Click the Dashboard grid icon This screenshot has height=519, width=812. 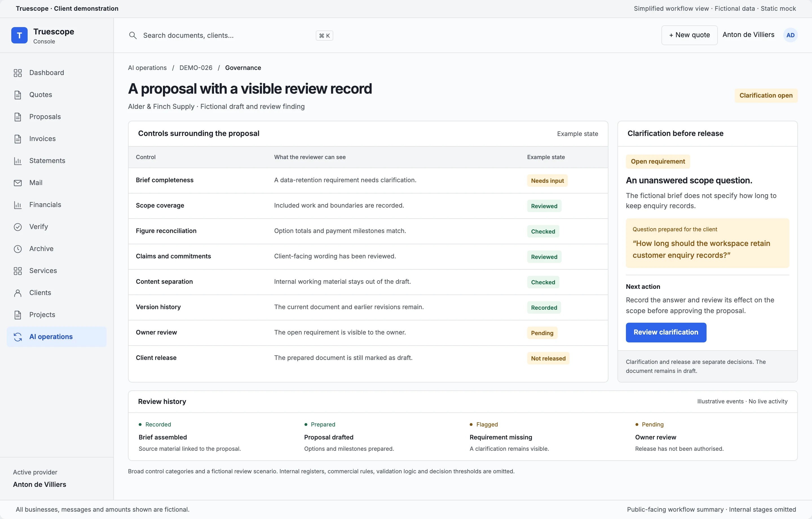tap(17, 73)
